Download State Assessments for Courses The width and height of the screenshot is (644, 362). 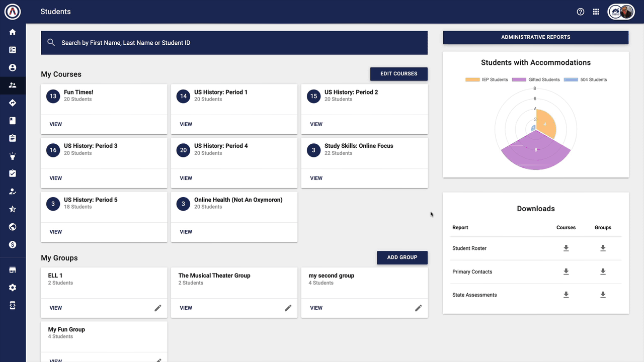(x=566, y=295)
